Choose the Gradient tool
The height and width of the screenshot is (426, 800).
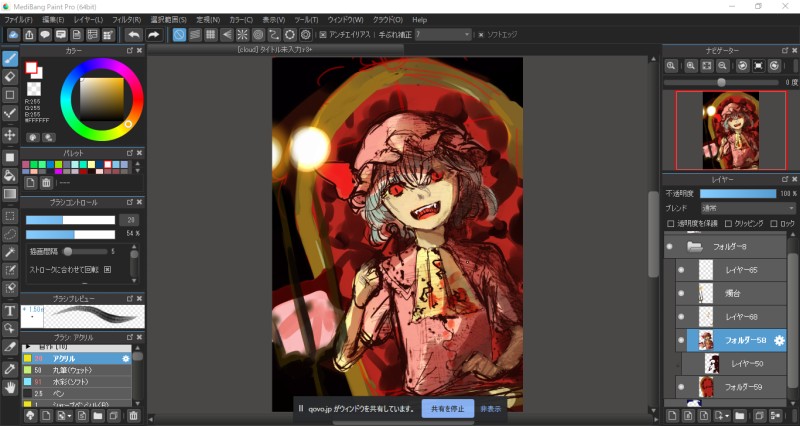(x=10, y=194)
